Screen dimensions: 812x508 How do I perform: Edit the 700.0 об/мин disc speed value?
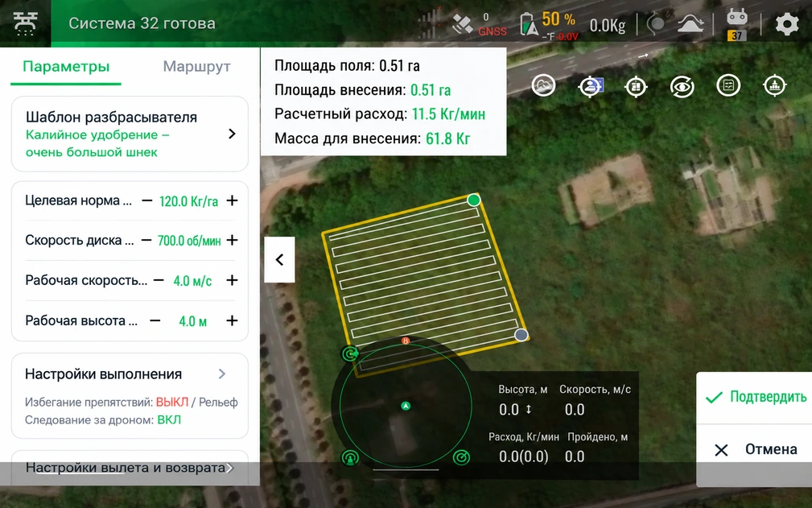pos(189,241)
